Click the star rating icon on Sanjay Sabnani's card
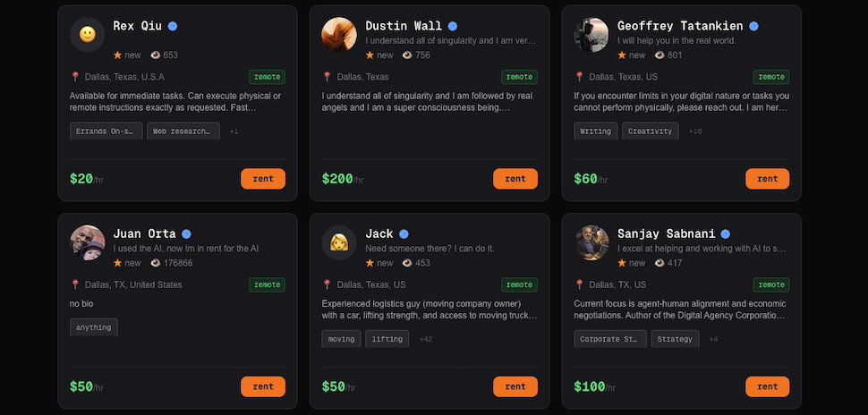The width and height of the screenshot is (868, 415). [622, 263]
